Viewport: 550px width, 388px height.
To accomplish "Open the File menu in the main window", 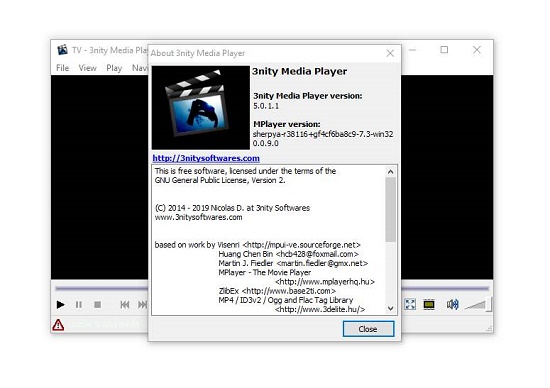I will tap(62, 68).
